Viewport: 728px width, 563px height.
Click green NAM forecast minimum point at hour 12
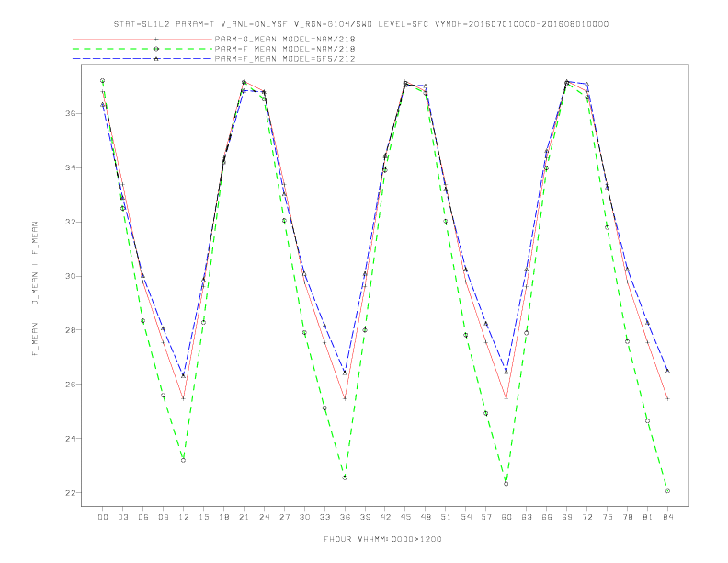pyautogui.click(x=184, y=460)
